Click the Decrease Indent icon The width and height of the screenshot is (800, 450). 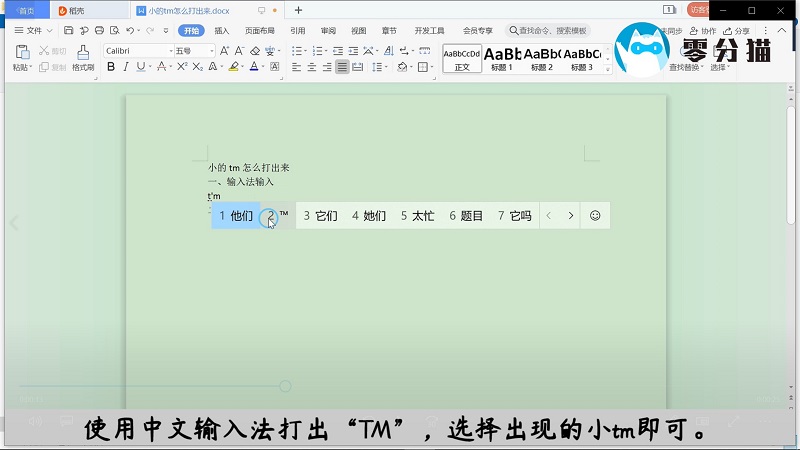[338, 51]
